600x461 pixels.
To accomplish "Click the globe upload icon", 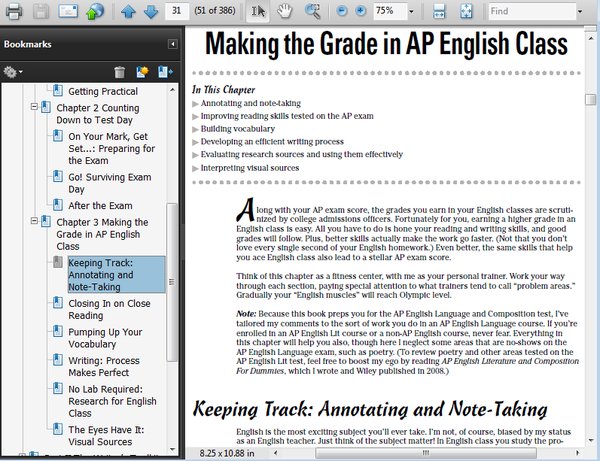I will 95,11.
